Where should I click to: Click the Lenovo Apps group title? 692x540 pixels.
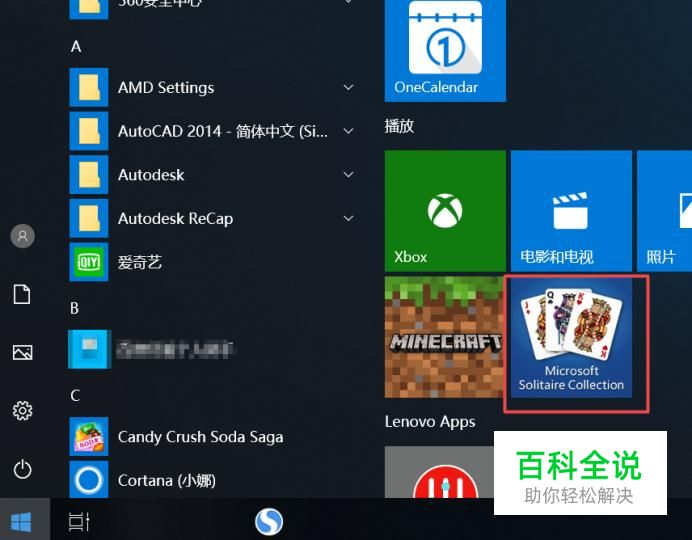pyautogui.click(x=430, y=422)
